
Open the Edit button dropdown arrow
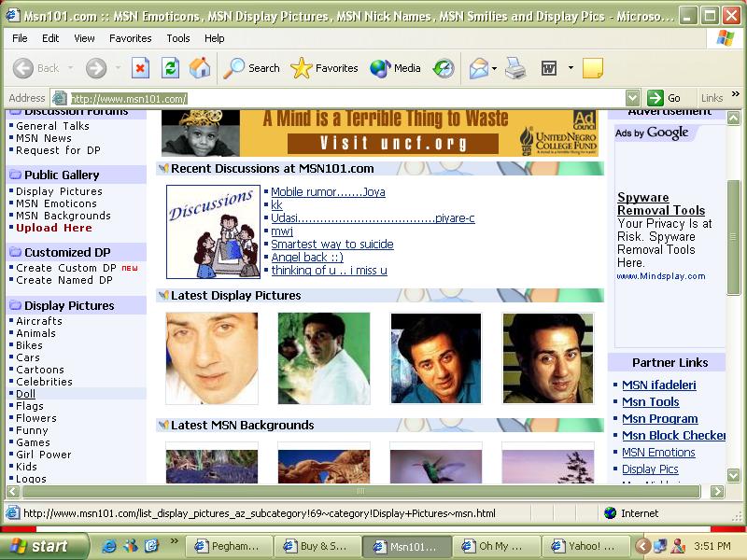point(571,68)
